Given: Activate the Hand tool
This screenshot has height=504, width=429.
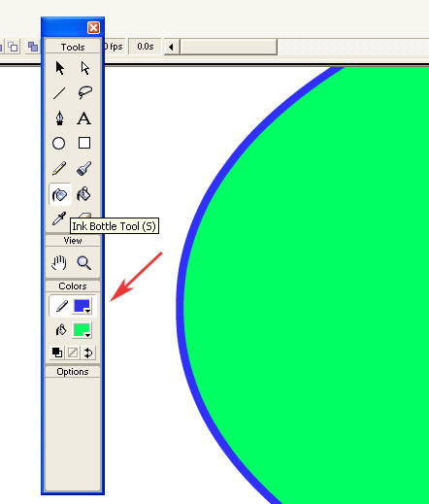Looking at the screenshot, I should pos(59,262).
